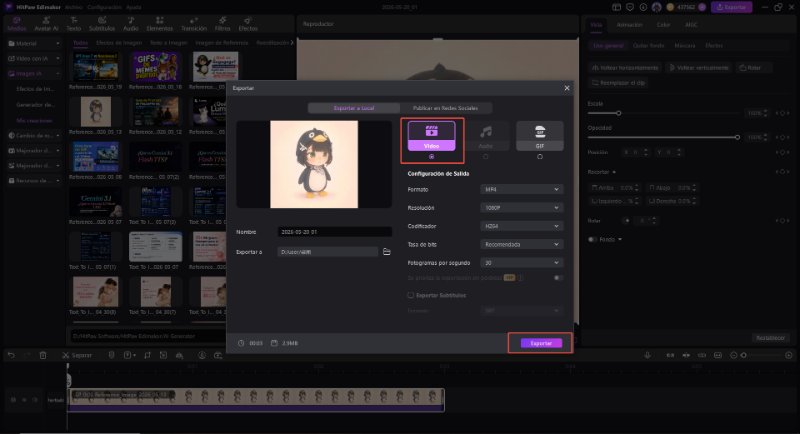Toggle the VIP switch below Fotogramas por segundo
The width and height of the screenshot is (800, 434).
558,278
